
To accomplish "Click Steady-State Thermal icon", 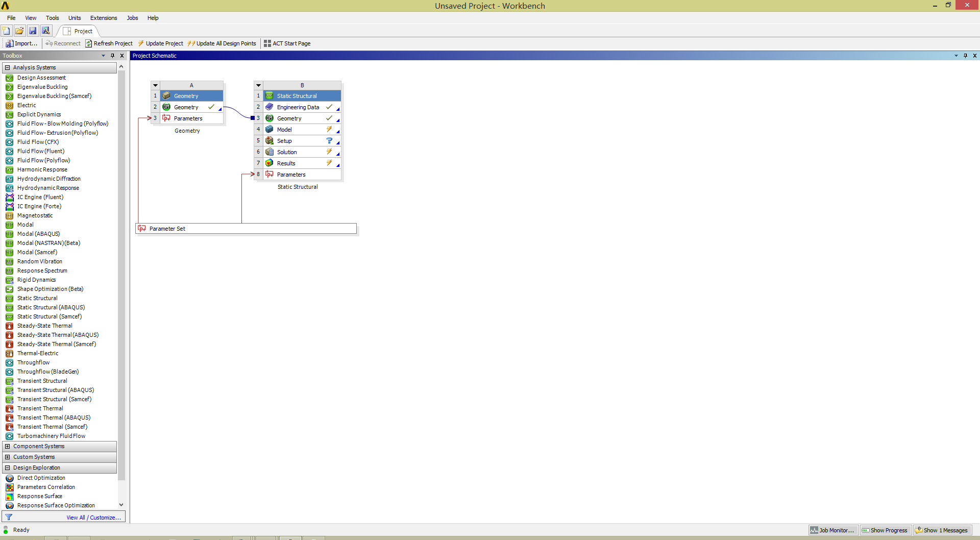I will pos(9,326).
